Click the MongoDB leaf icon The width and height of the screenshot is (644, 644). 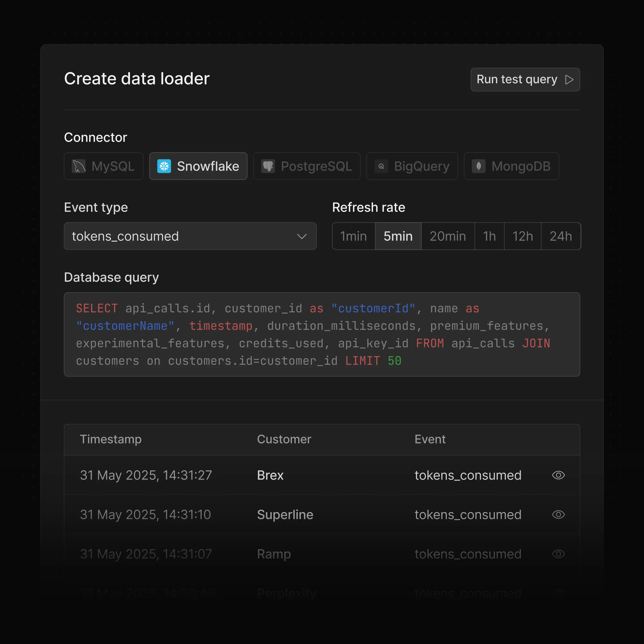click(479, 166)
